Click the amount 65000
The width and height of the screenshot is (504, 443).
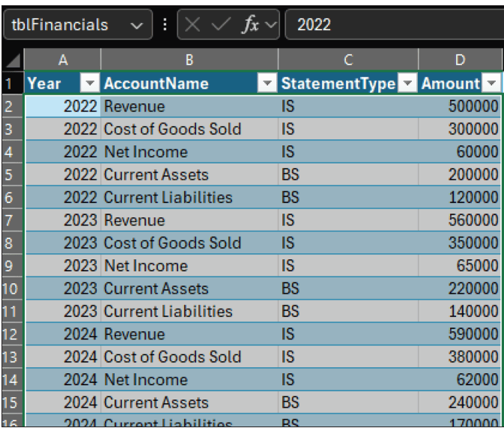460,265
